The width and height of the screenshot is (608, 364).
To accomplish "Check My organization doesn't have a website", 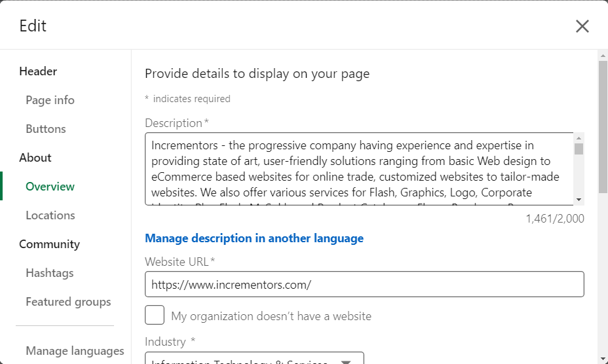I will 155,315.
